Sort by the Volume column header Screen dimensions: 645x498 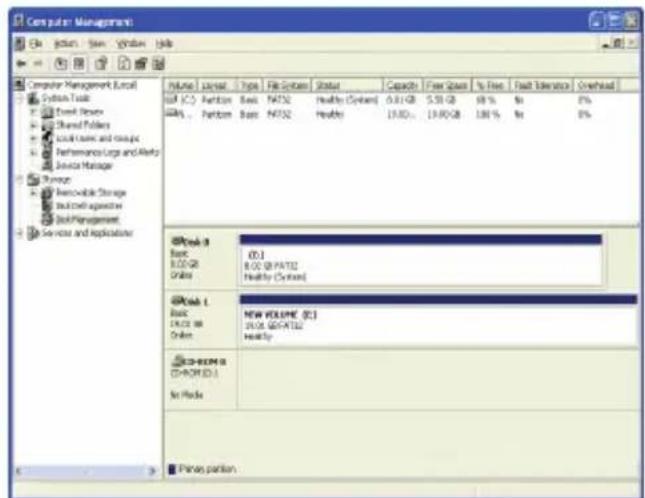tap(181, 86)
